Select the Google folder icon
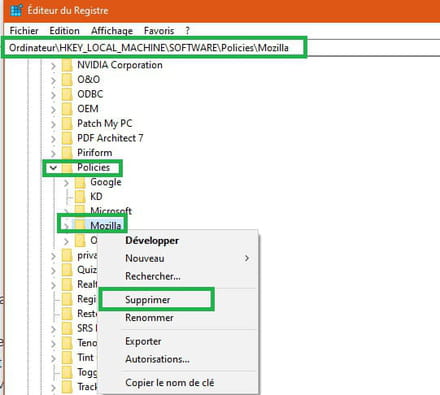 tap(80, 182)
